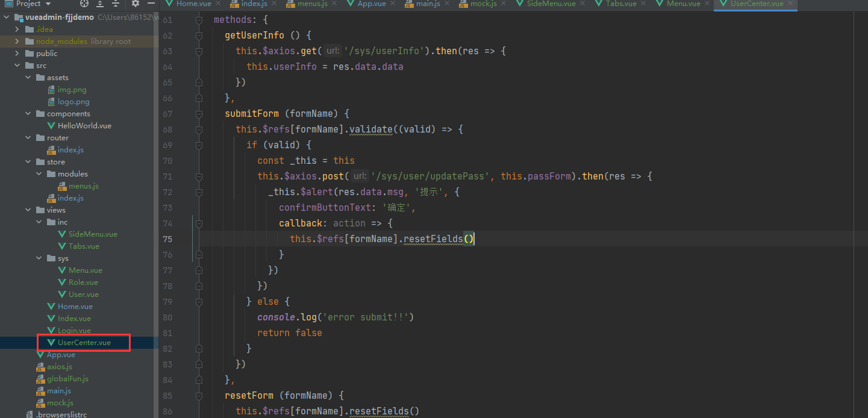Collapse the store folder
The width and height of the screenshot is (868, 418).
point(28,162)
